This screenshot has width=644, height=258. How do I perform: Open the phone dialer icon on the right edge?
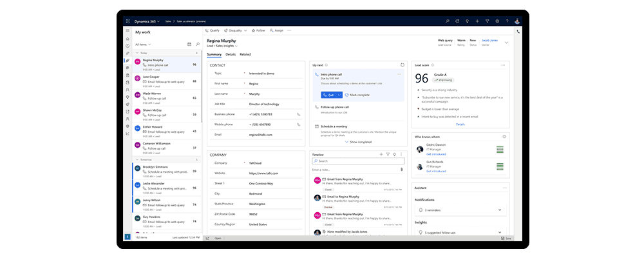[x=518, y=32]
